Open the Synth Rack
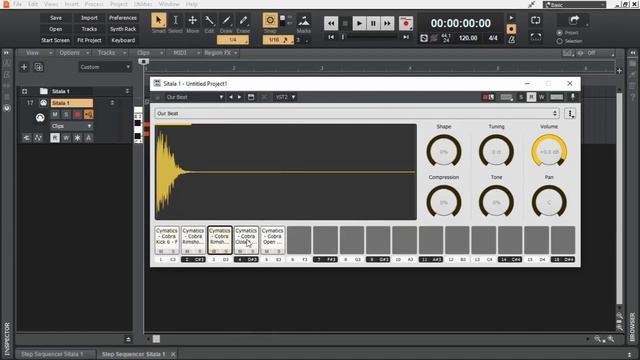640x360 pixels. [x=123, y=29]
